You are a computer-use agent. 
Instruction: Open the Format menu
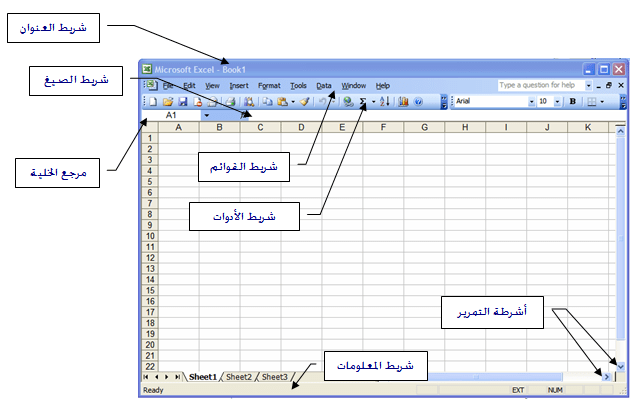click(269, 86)
